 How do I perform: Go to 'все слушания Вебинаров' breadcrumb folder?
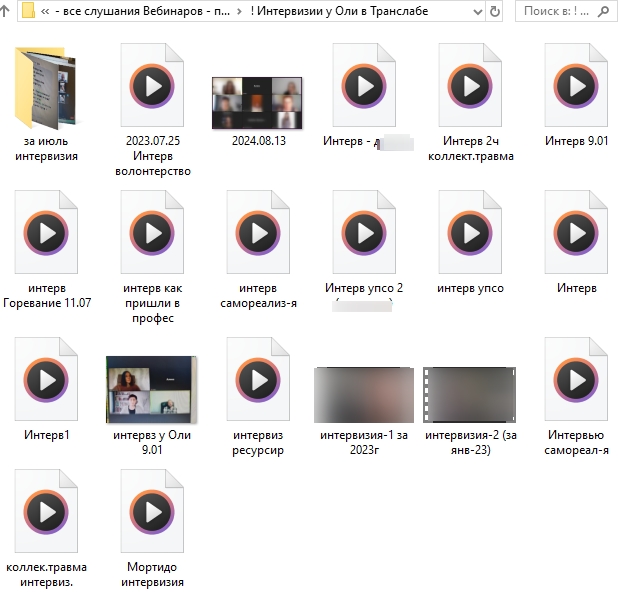(140, 12)
